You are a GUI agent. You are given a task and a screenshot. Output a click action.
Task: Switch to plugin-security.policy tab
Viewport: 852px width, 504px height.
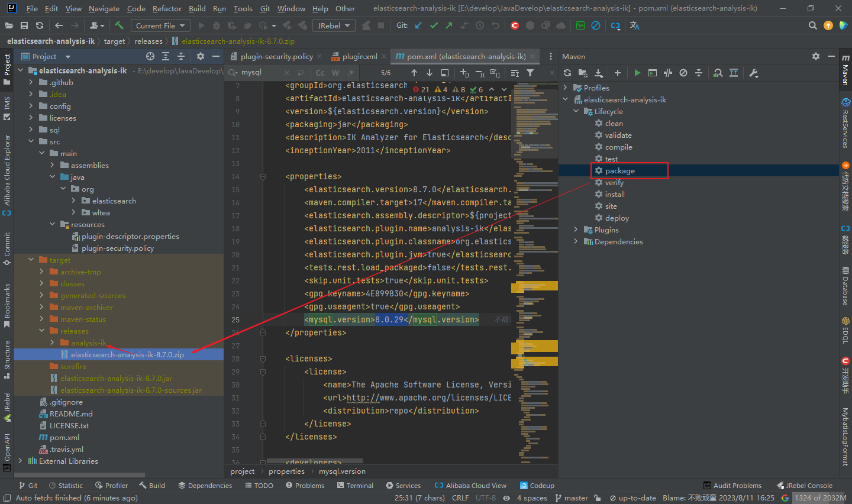point(276,56)
